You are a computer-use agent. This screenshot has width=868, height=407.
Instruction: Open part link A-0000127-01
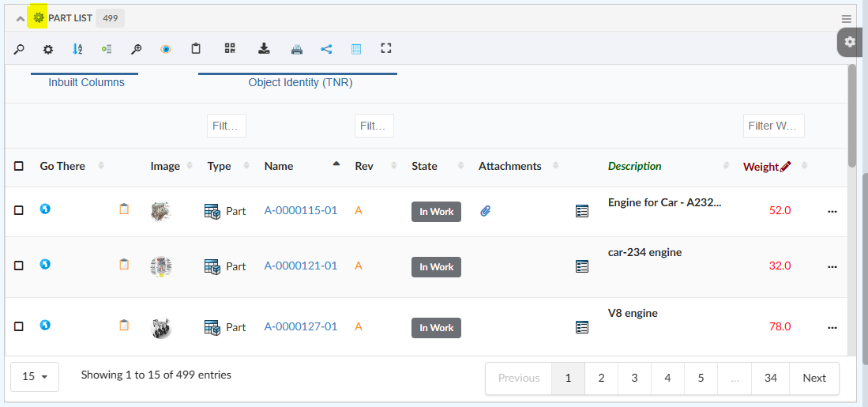coord(300,327)
